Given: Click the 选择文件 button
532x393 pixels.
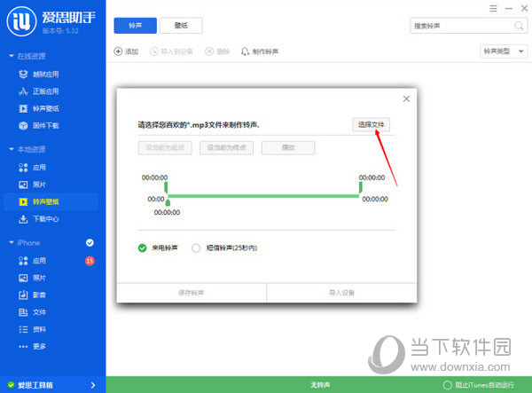Looking at the screenshot, I should click(372, 124).
